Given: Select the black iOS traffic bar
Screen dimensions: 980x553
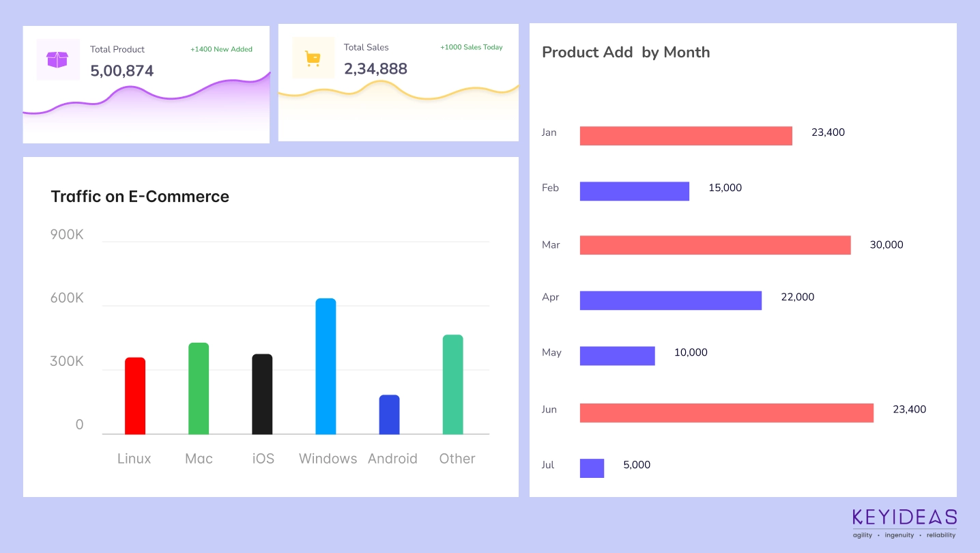Looking at the screenshot, I should [x=262, y=394].
